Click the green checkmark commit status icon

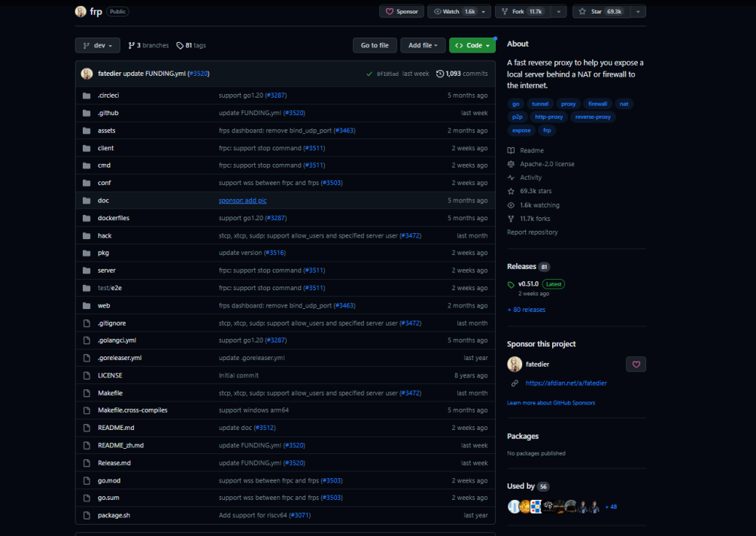click(369, 74)
